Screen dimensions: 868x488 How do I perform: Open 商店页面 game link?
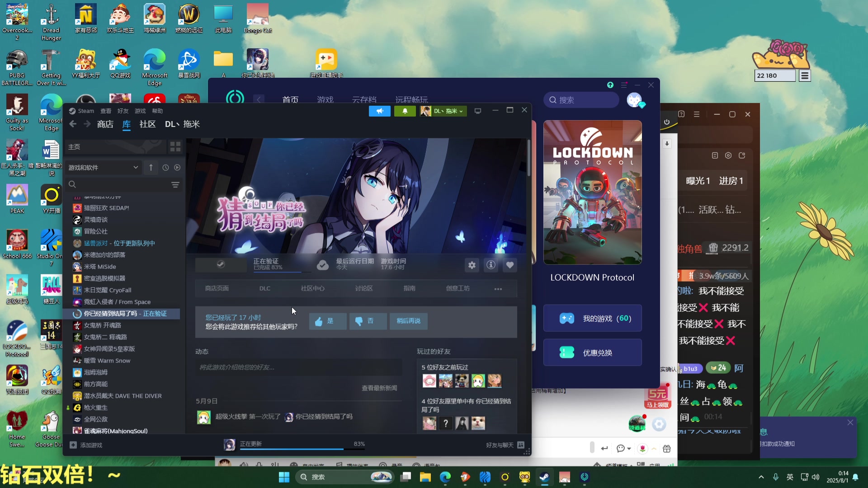click(x=217, y=288)
